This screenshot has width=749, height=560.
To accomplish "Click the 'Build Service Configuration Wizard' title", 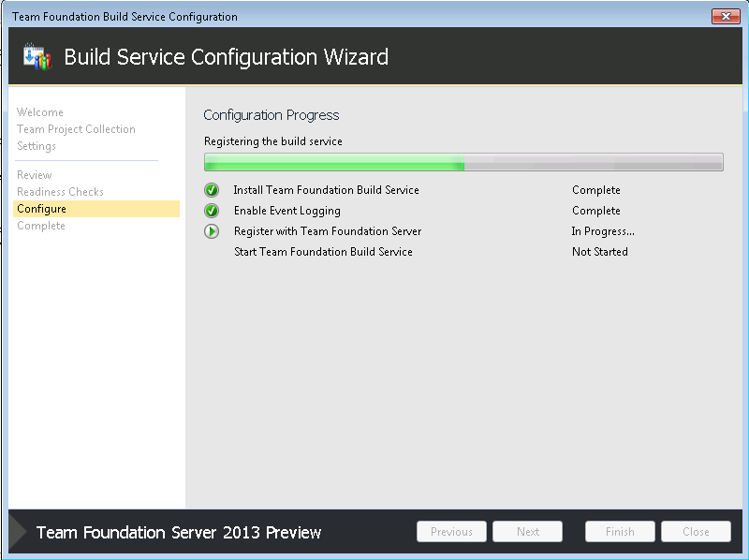I will (x=227, y=57).
